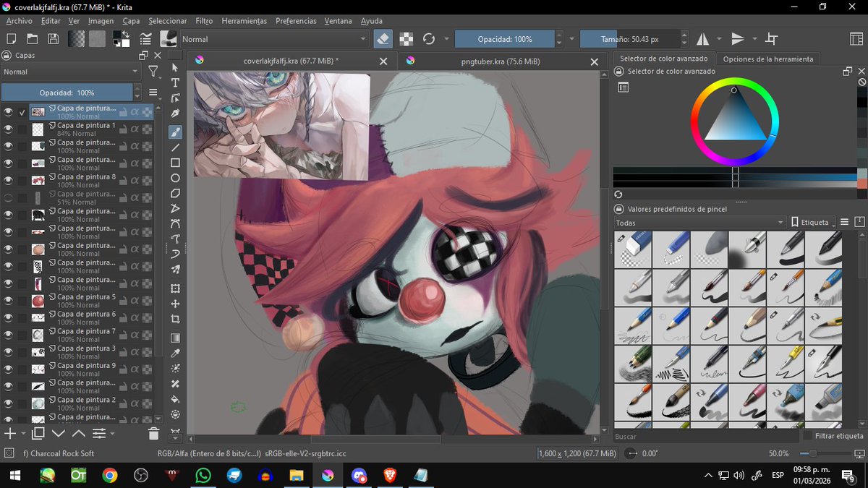Open the Capas panel hamburger options menu
The width and height of the screenshot is (868, 488).
153,93
